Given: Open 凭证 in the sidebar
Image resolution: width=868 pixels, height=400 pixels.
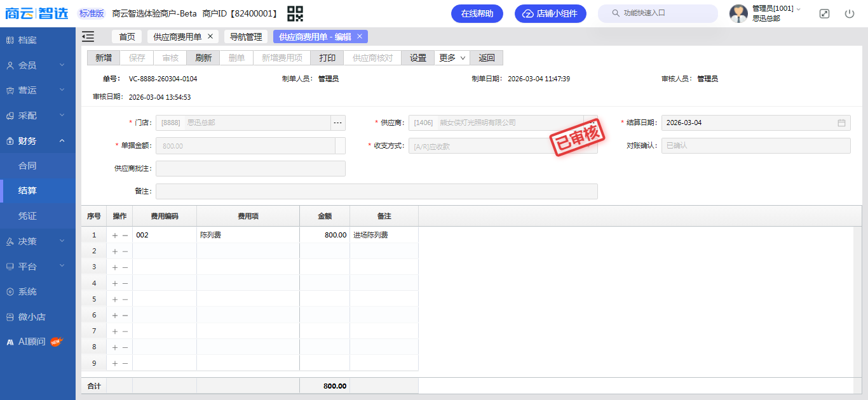Looking at the screenshot, I should (27, 216).
